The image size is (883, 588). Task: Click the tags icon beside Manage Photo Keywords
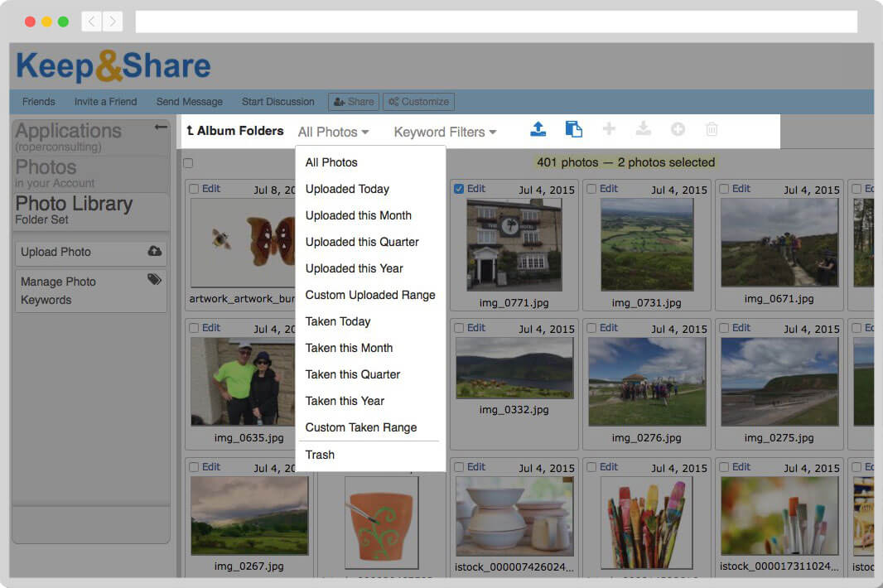[x=154, y=279]
